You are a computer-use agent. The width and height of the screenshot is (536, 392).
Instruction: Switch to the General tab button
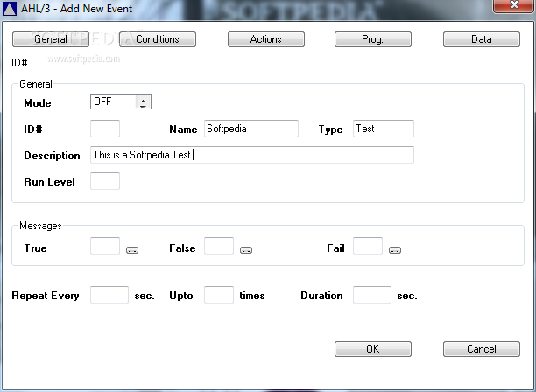tap(51, 39)
